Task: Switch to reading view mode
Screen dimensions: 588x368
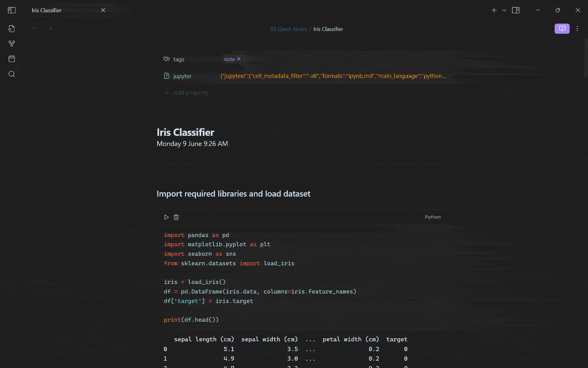Action: pos(562,29)
